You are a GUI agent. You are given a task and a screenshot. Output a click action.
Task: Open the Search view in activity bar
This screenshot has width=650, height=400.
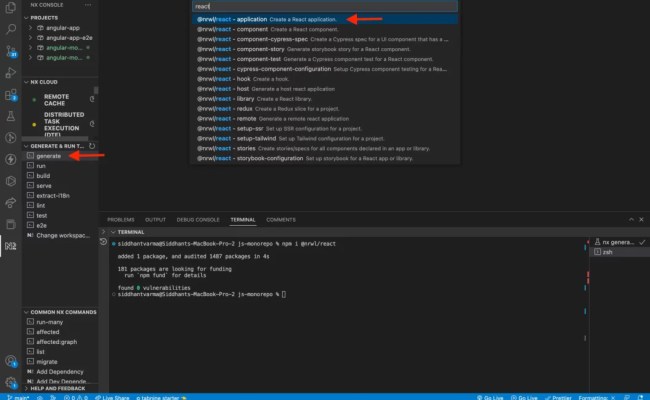click(x=11, y=29)
